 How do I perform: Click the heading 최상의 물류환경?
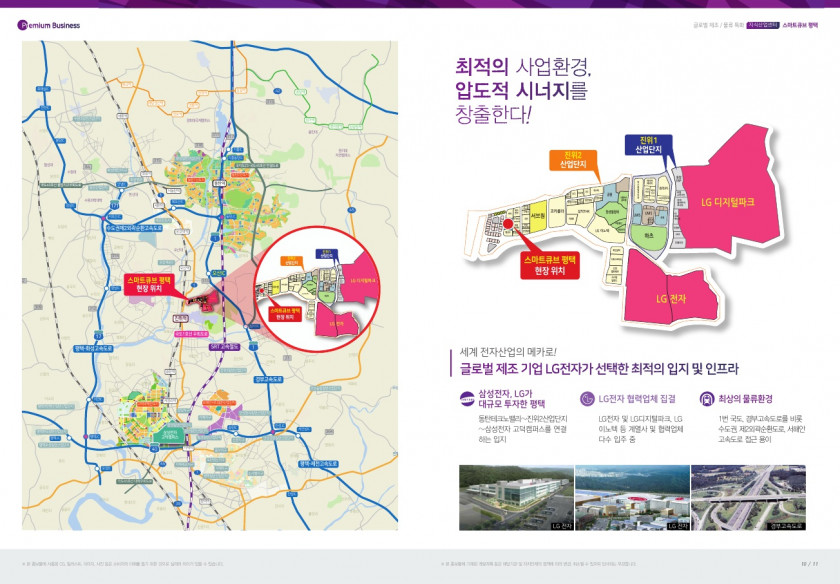(x=745, y=399)
